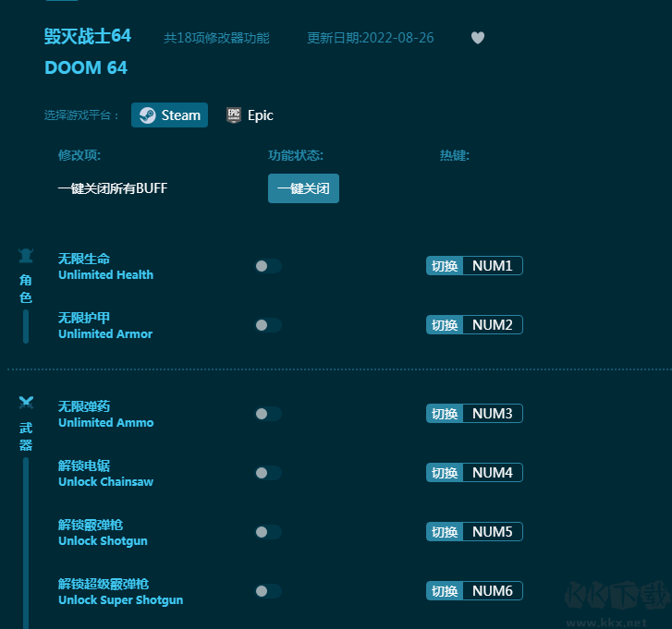Click the Unlimited Health label
The height and width of the screenshot is (629, 672).
point(105,275)
